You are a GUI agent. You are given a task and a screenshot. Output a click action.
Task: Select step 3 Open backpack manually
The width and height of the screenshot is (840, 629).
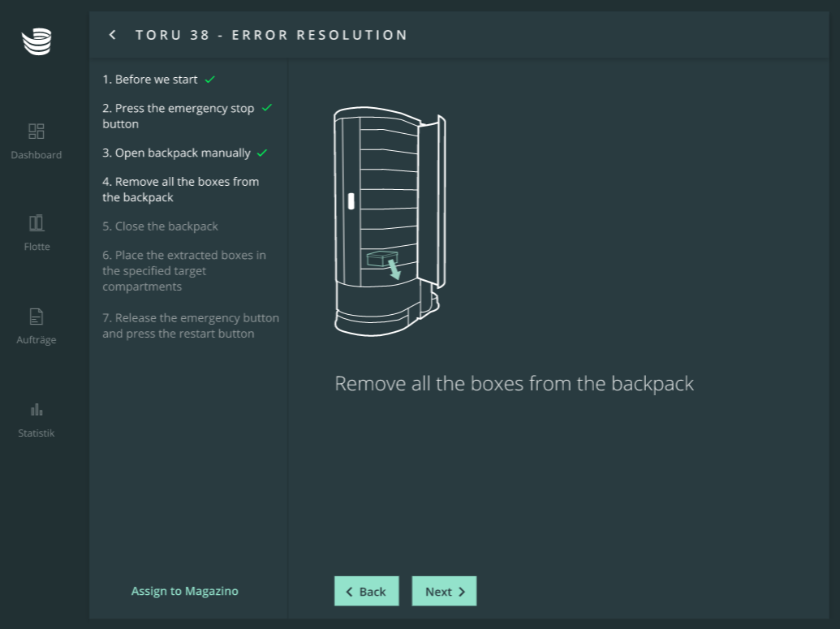tap(176, 153)
